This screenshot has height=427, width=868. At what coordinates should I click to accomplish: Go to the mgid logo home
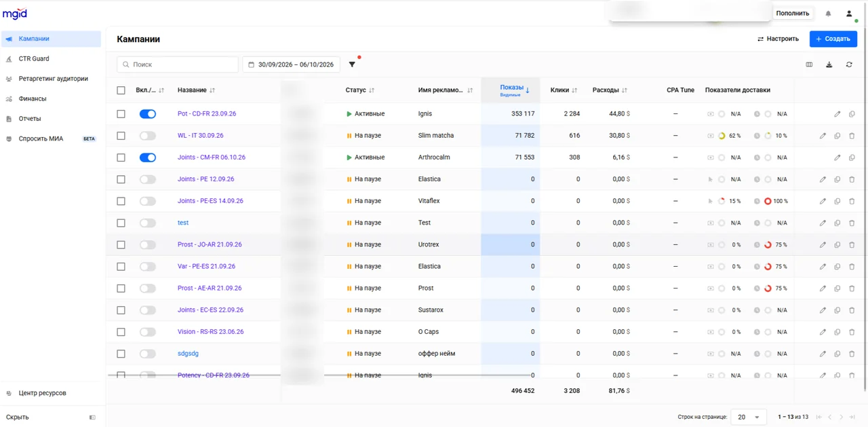[15, 14]
